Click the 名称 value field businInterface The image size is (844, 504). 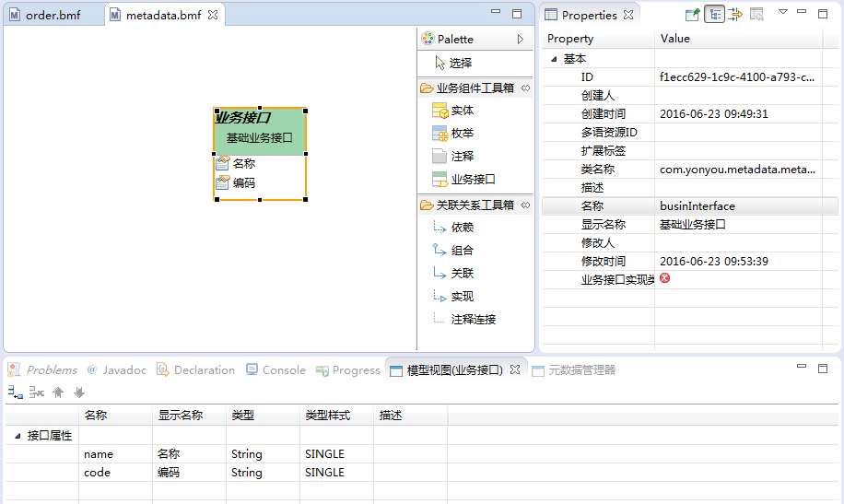click(697, 206)
